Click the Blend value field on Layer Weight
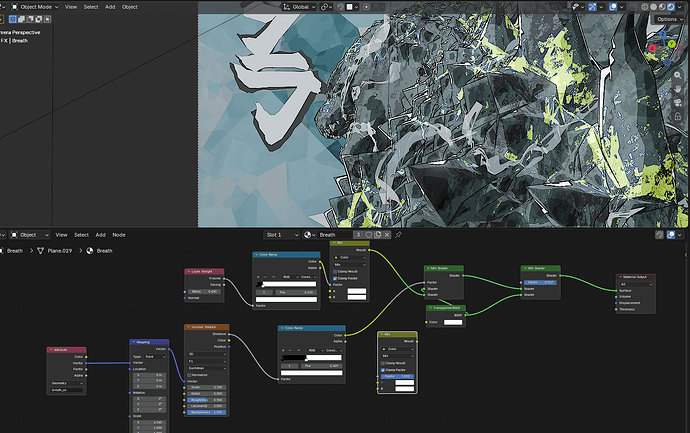This screenshot has width=690, height=433. [204, 291]
